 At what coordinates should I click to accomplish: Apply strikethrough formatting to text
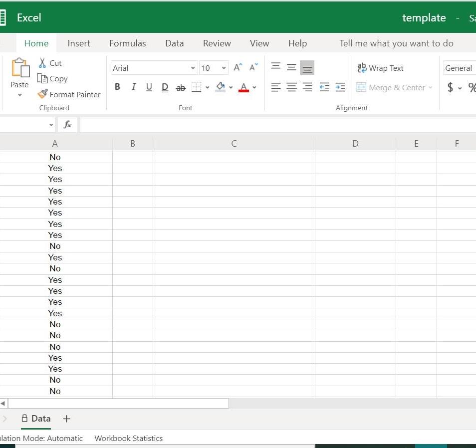pos(181,87)
